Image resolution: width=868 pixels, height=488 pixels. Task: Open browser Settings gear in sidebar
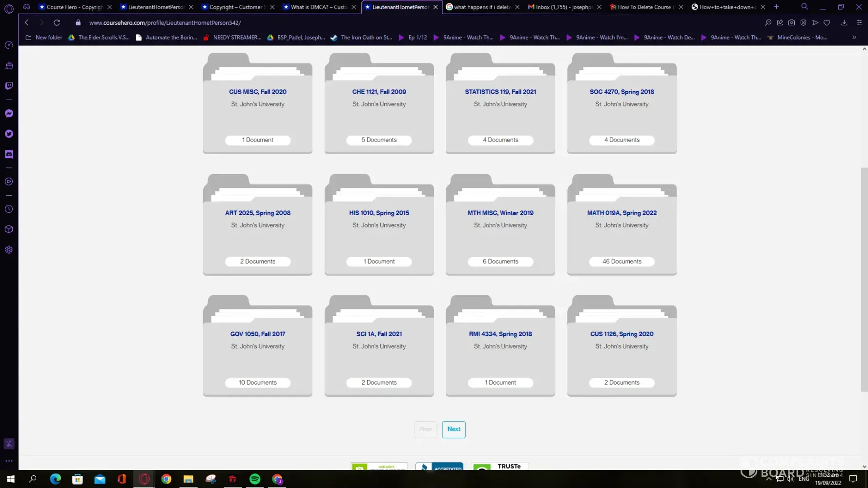[9, 250]
